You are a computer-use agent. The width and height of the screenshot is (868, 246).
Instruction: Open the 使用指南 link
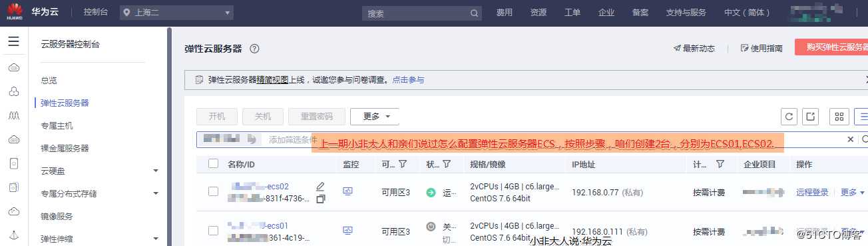pos(762,48)
